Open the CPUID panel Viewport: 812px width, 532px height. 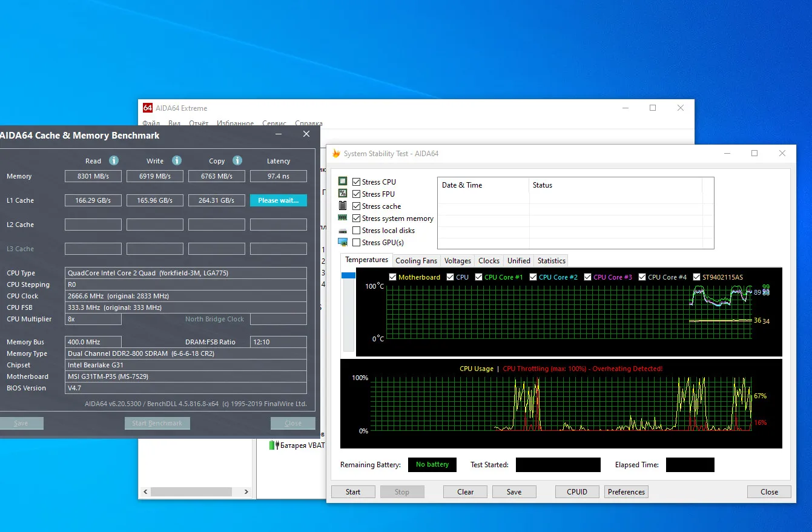pos(576,491)
